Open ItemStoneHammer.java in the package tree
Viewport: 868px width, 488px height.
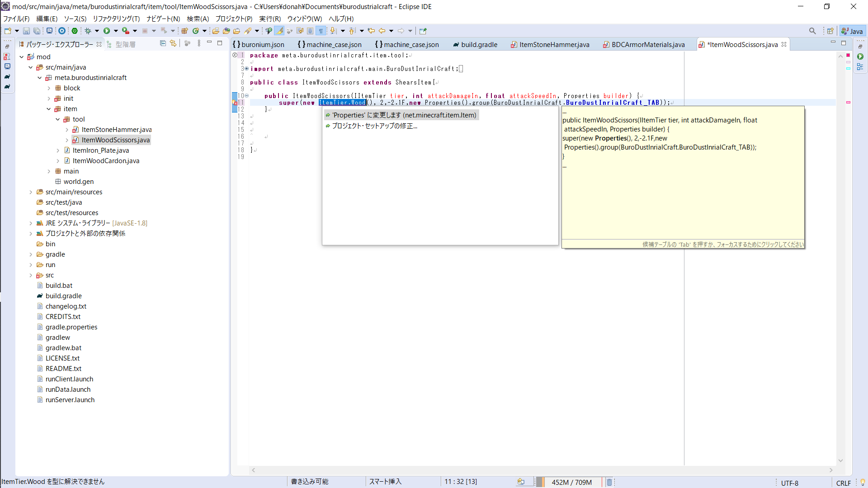coord(116,130)
